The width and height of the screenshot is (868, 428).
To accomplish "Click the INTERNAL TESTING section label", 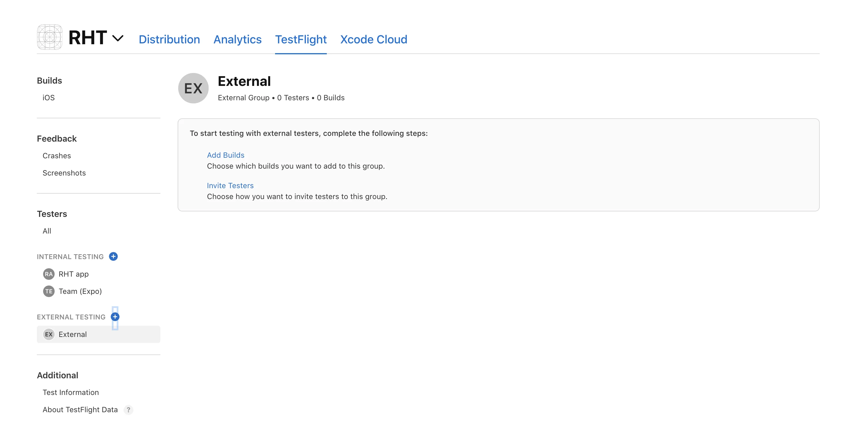I will click(70, 257).
